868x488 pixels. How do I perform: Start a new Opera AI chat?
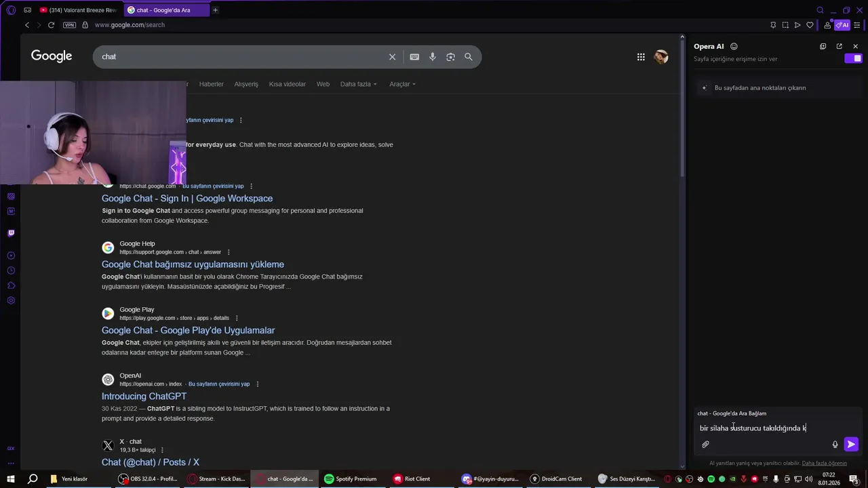[x=823, y=47]
